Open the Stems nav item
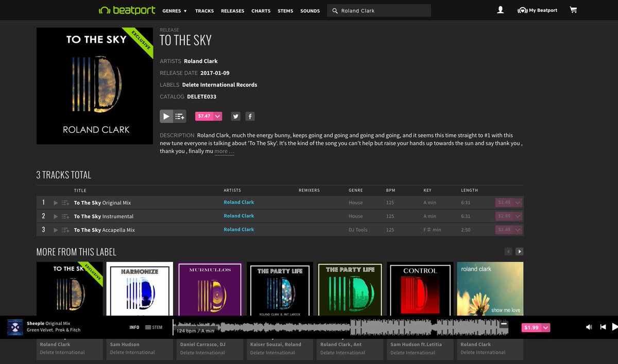618x364 pixels. click(285, 11)
